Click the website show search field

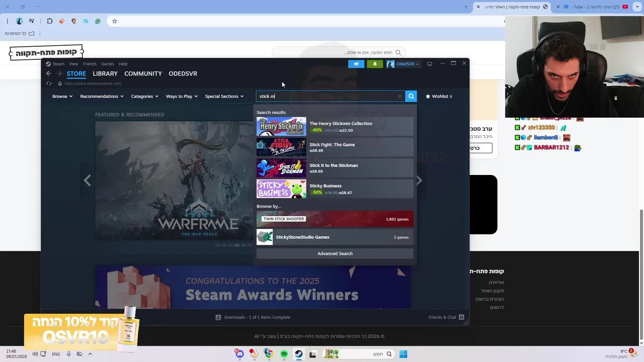click(339, 52)
